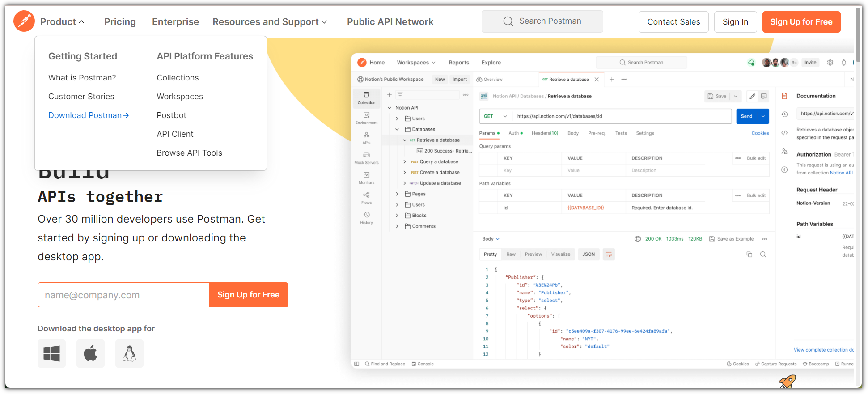This screenshot has height=394, width=868.
Task: Click Save as Example
Action: coord(731,239)
